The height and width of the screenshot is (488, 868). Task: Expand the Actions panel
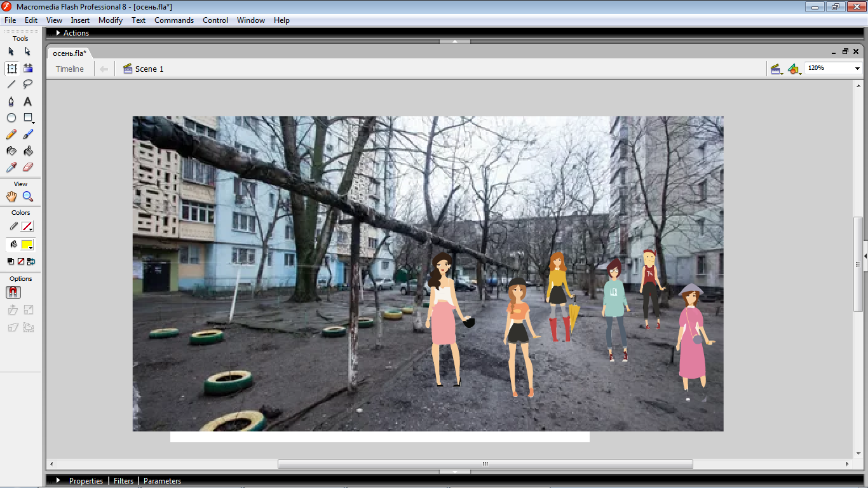click(x=58, y=32)
